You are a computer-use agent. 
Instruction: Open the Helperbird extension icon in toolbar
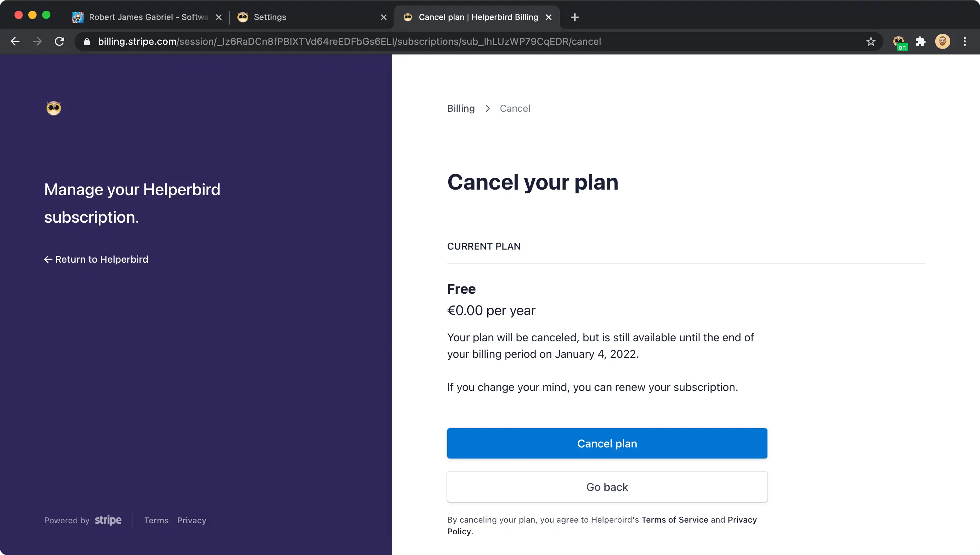point(899,42)
